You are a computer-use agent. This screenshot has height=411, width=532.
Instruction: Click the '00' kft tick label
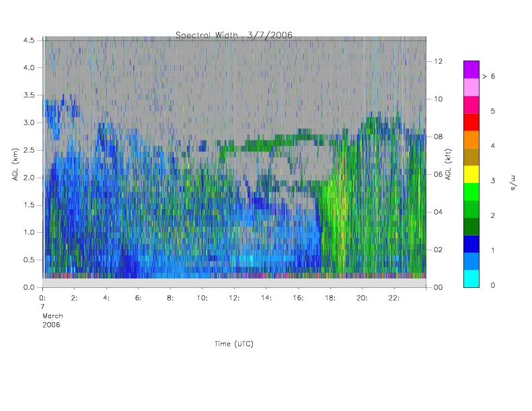click(x=439, y=287)
